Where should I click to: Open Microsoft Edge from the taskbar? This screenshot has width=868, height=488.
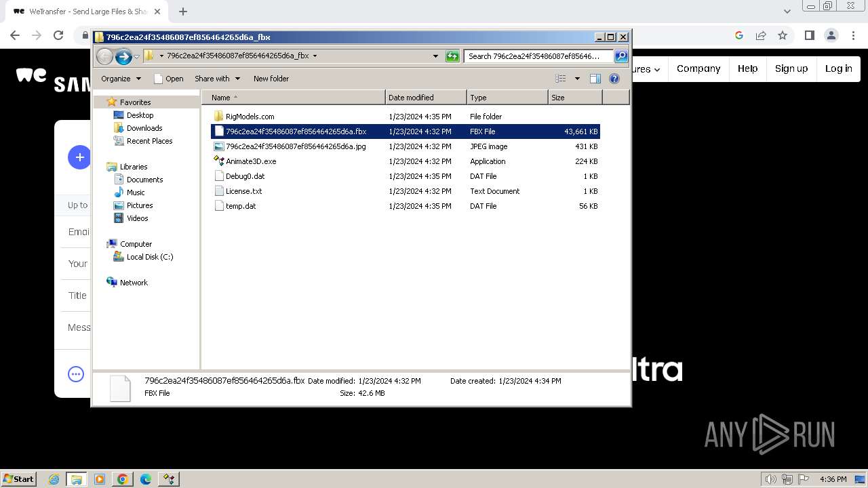click(x=145, y=479)
